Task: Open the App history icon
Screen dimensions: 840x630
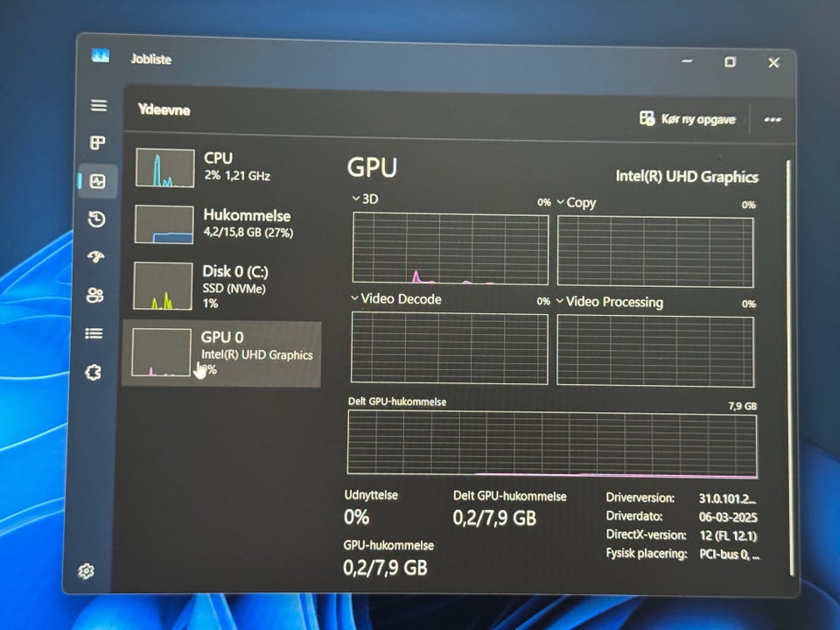Action: pos(96,219)
